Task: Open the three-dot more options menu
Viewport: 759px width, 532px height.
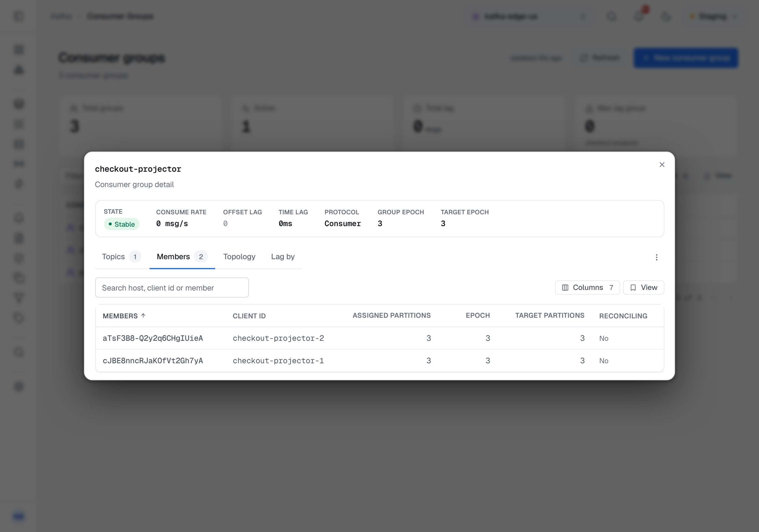Action: (656, 257)
